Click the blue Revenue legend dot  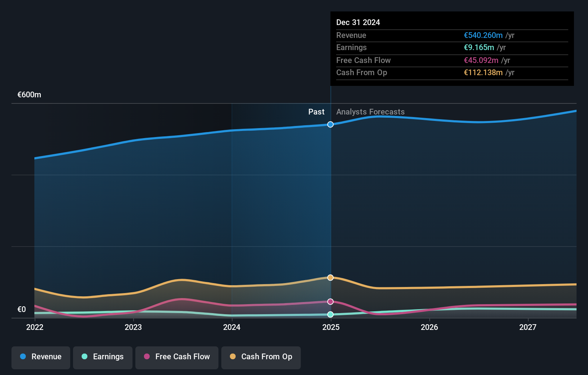23,357
